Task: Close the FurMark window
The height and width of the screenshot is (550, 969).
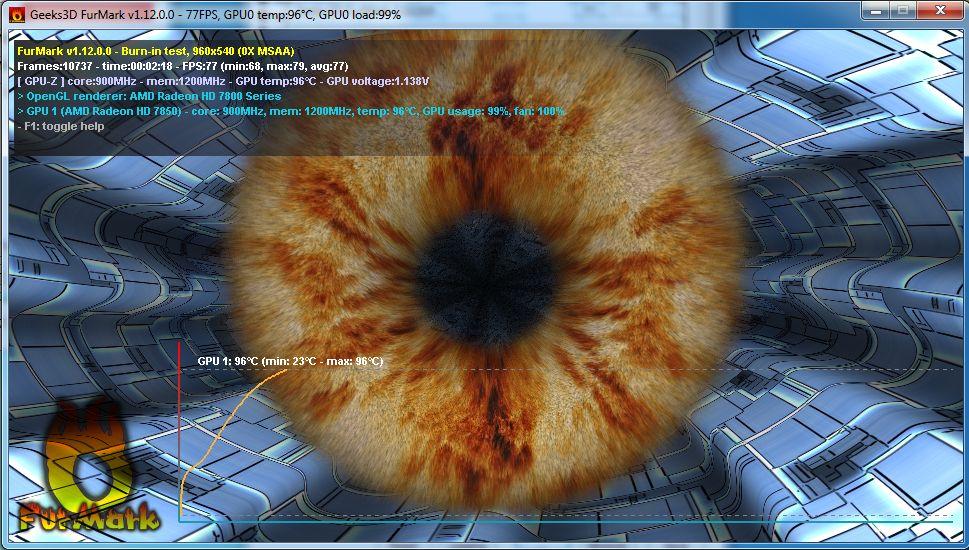Action: 941,9
